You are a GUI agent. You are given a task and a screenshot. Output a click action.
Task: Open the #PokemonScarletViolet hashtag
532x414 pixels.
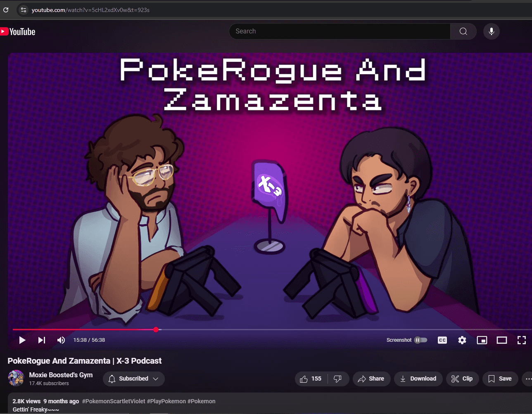[114, 401]
